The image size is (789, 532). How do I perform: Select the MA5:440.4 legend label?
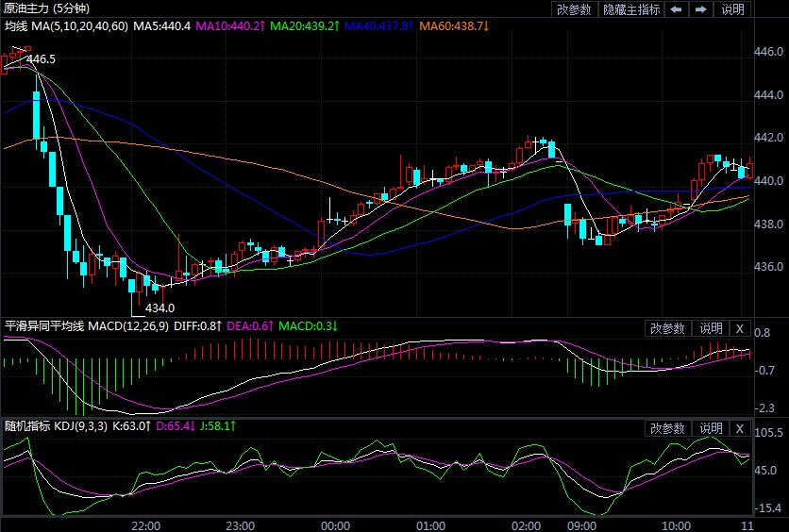161,25
